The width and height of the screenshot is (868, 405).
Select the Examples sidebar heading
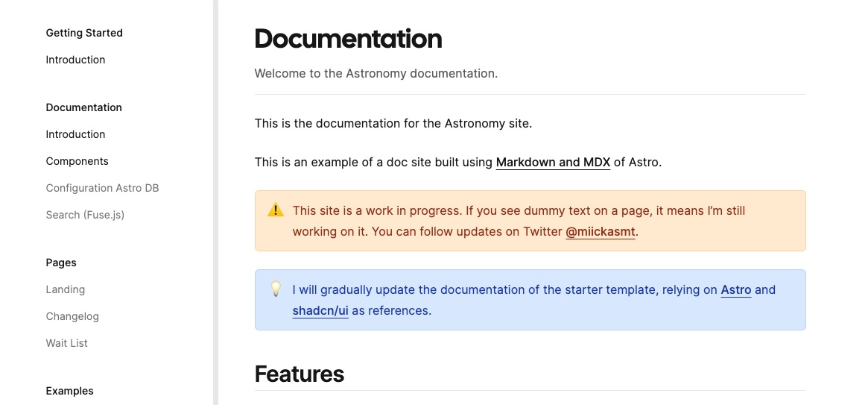[x=69, y=391]
